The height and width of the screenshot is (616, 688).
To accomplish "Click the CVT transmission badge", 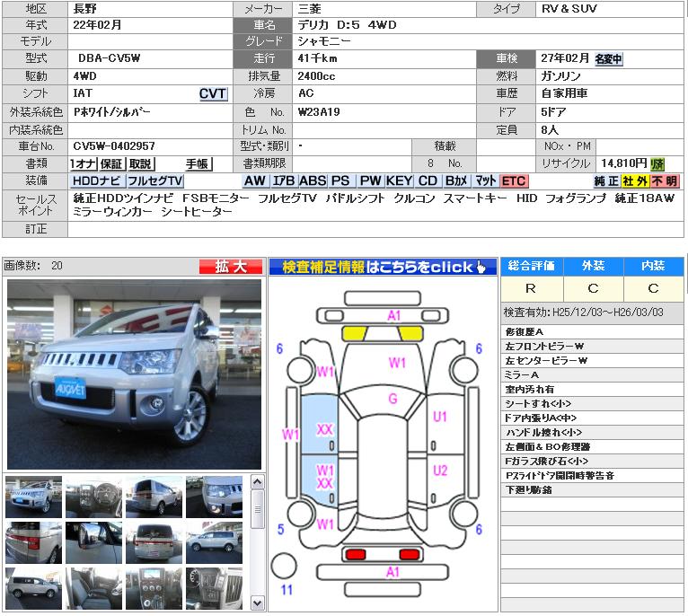I will [213, 94].
